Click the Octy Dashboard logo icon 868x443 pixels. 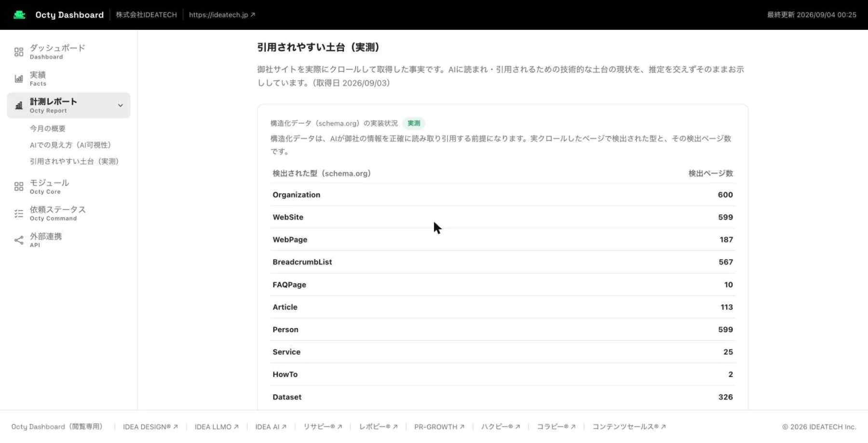coord(19,15)
